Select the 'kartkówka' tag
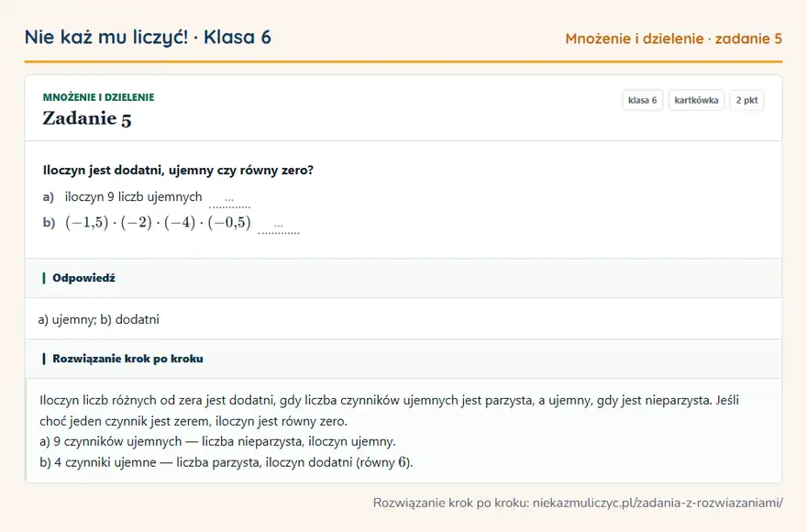The width and height of the screenshot is (807, 532). pos(696,100)
